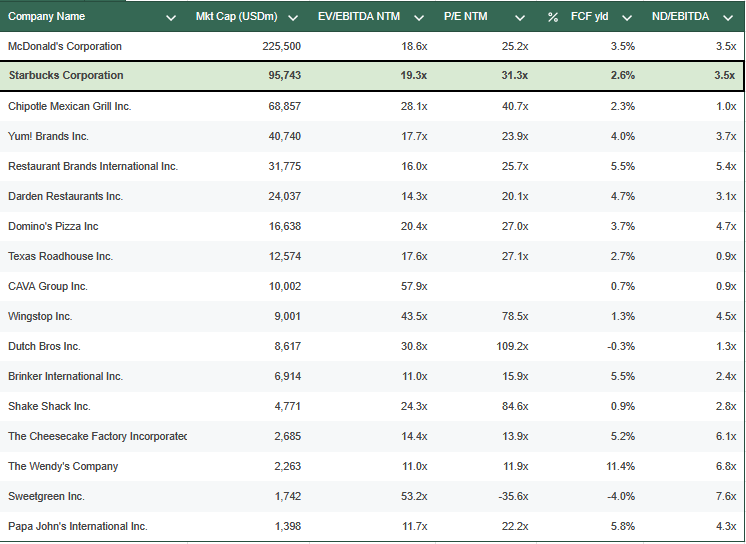The height and width of the screenshot is (544, 746).
Task: Click Sweetgreen P/E value -35.6x
Action: click(x=513, y=496)
